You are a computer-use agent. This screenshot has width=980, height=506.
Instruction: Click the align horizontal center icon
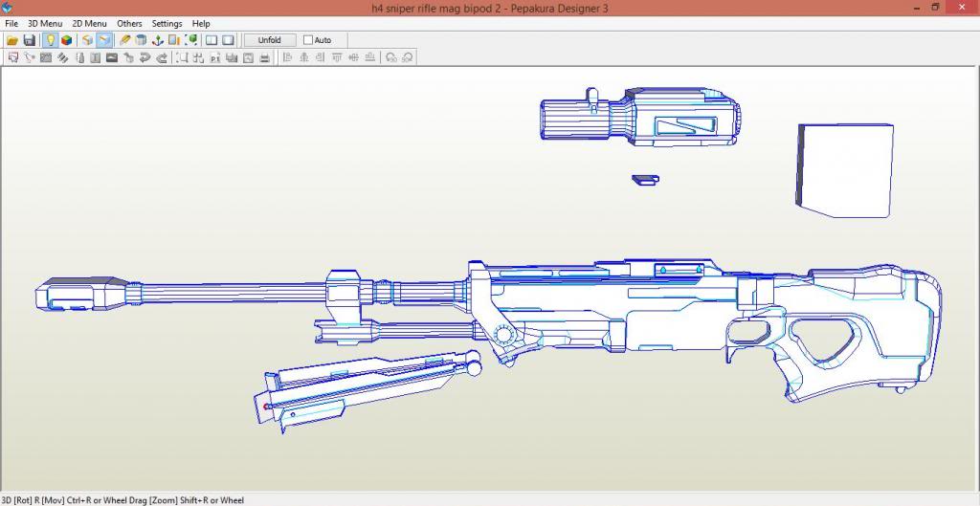[x=304, y=57]
